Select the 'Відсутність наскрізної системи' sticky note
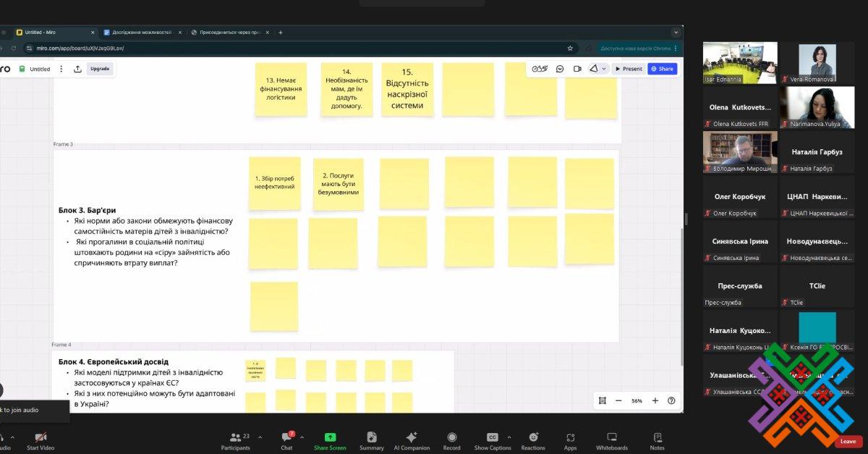Screen dimensions: 868x454 point(407,89)
